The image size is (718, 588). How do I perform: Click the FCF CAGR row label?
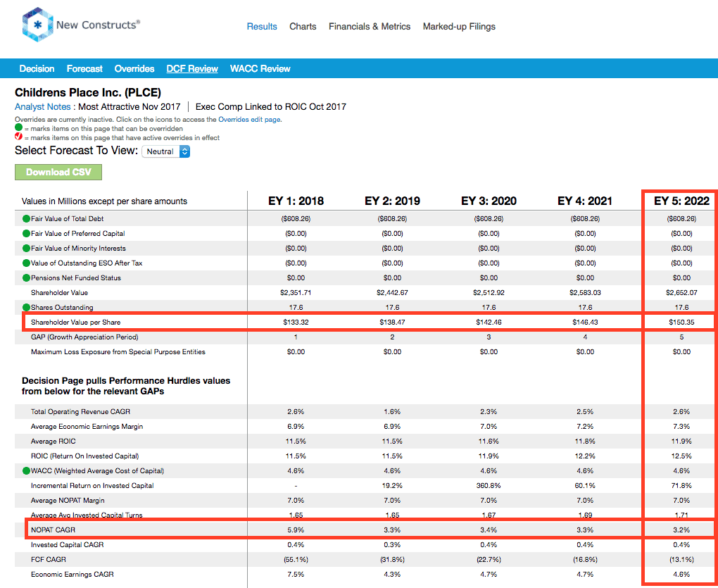click(49, 560)
